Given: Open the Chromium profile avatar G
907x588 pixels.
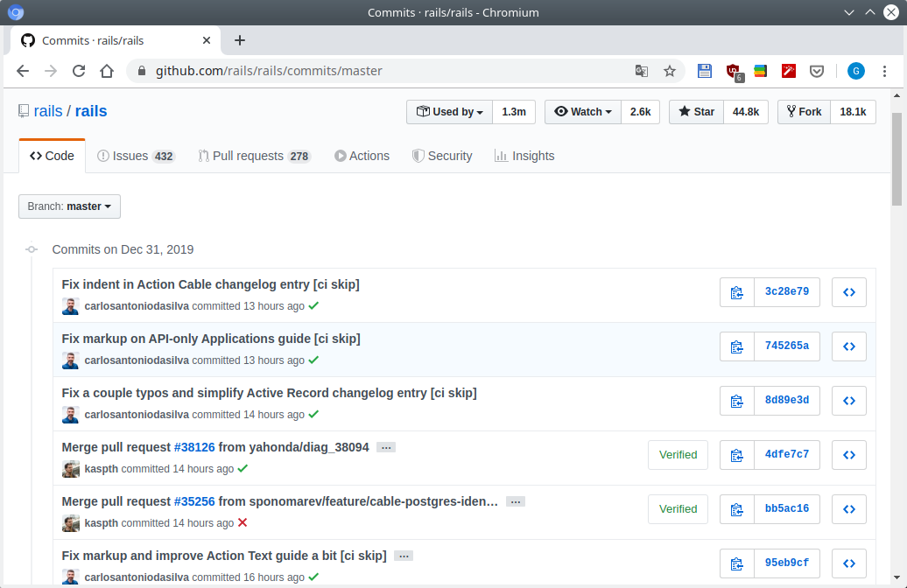Looking at the screenshot, I should pyautogui.click(x=856, y=71).
